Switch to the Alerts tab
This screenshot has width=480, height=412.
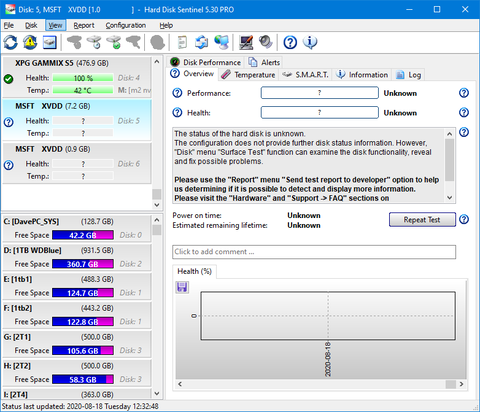coord(264,62)
